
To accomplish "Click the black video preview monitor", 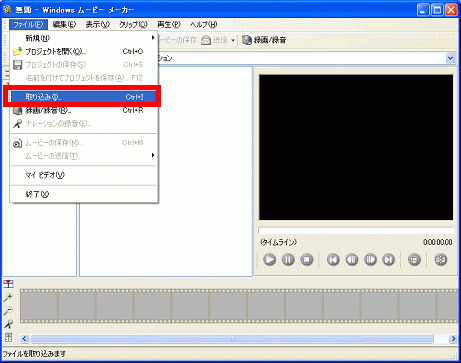I will point(356,147).
